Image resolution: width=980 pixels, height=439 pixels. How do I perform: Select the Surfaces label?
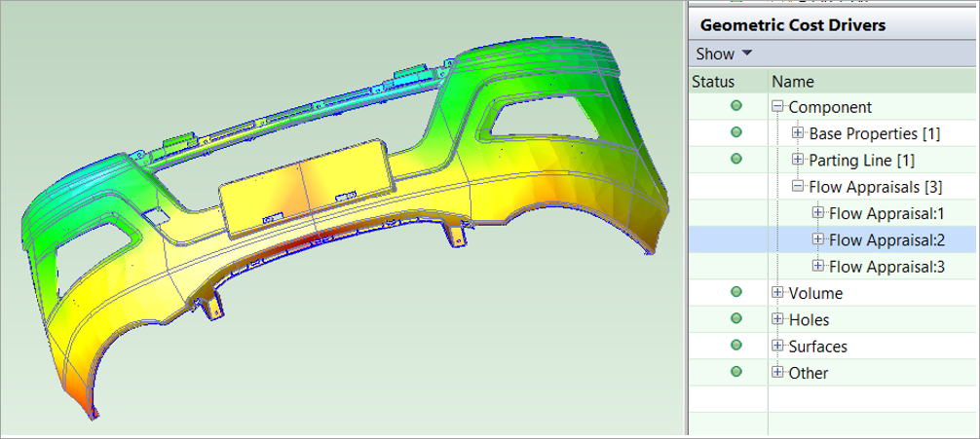(818, 346)
